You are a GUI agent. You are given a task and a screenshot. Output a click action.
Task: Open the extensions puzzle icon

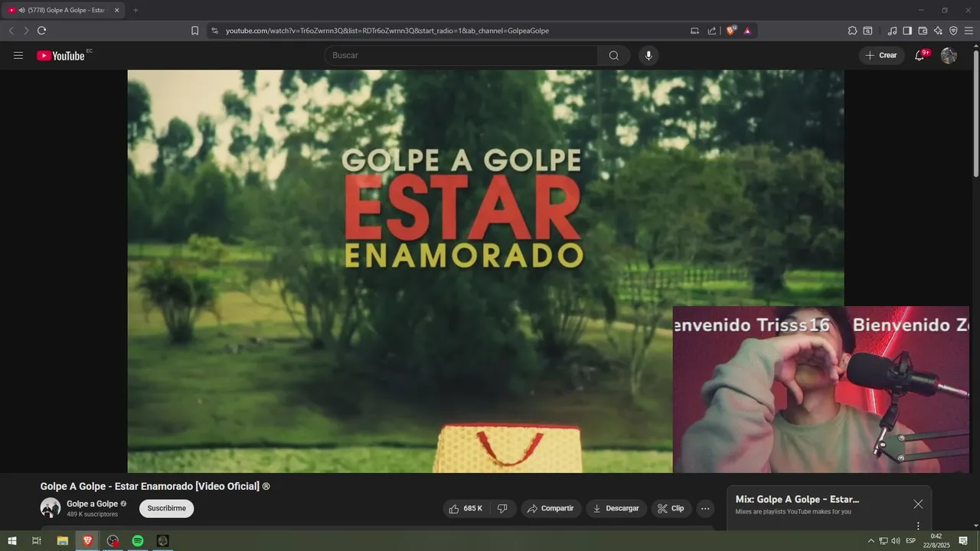[852, 31]
